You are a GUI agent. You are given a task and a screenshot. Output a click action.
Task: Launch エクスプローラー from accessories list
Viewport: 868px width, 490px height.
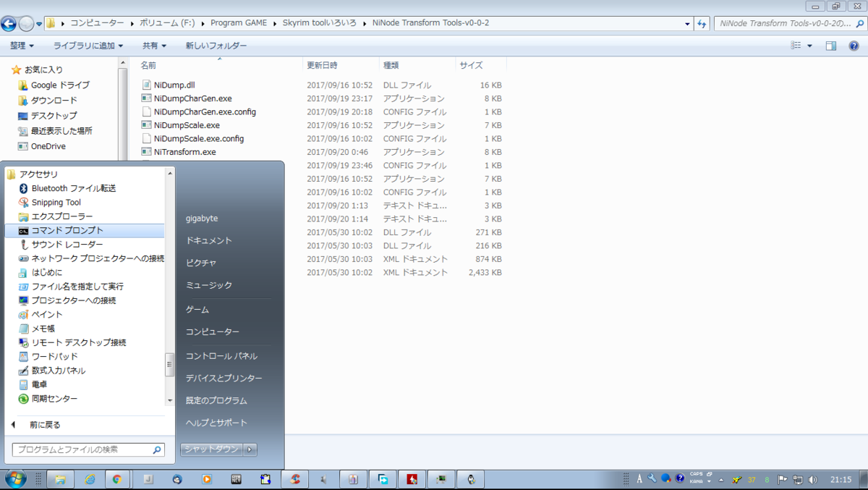click(x=56, y=216)
